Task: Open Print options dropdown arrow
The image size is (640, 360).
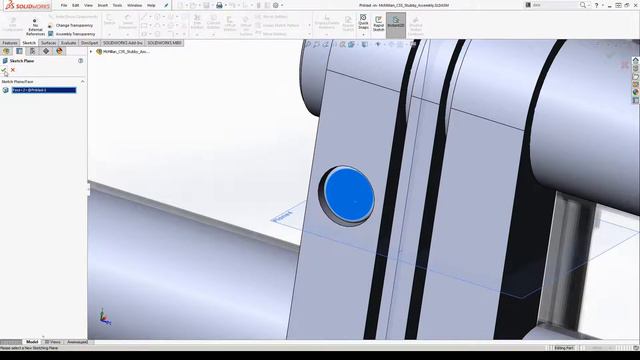Action: [x=225, y=5]
